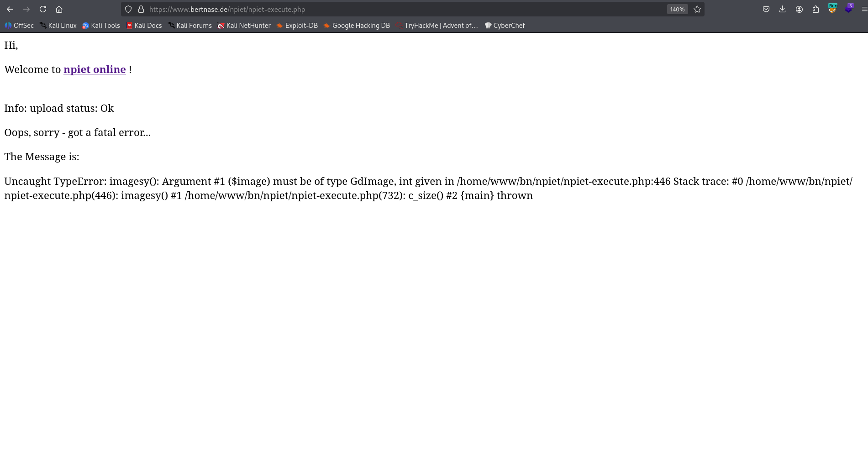
Task: Open the CyberChef bookmark
Action: pos(505,26)
